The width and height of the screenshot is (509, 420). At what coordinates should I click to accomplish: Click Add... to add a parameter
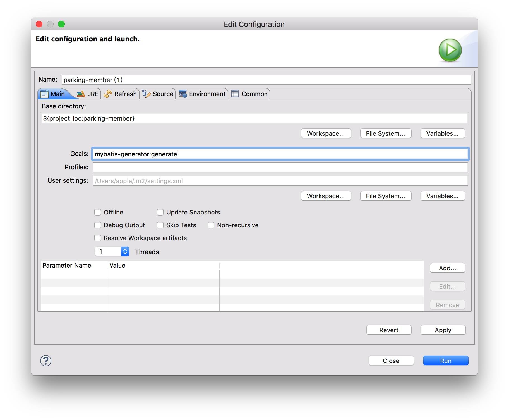click(447, 268)
